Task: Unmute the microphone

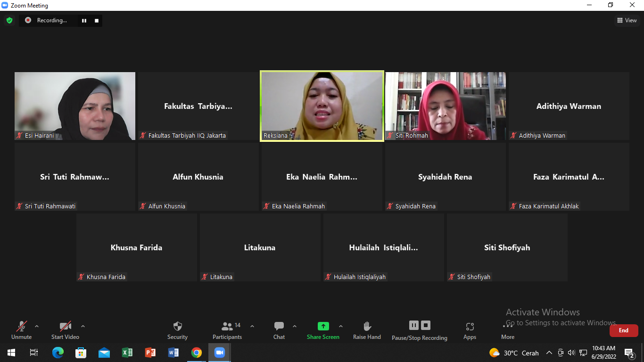Action: [21, 330]
